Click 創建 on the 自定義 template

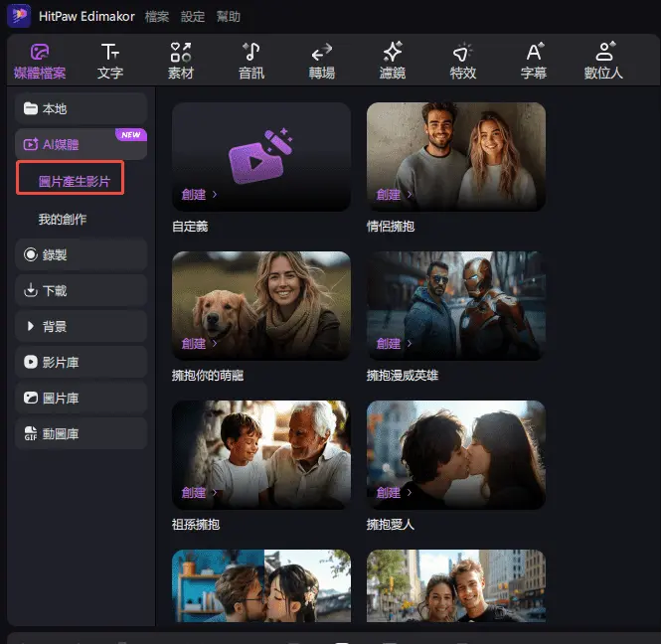pyautogui.click(x=199, y=195)
